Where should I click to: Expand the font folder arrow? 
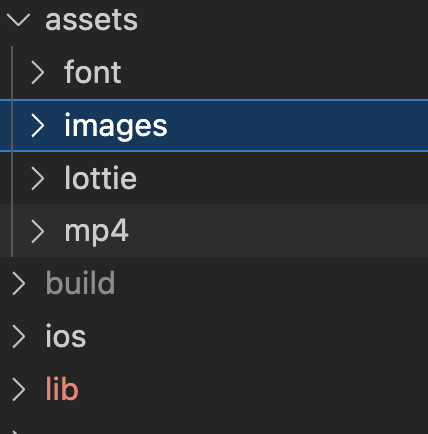coord(37,73)
